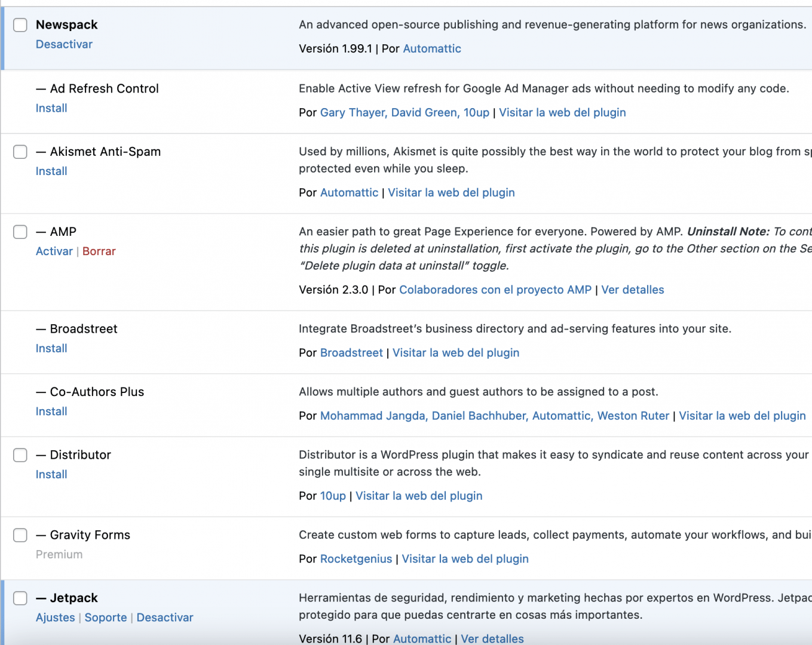812x645 pixels.
Task: Install the Broadstreet plugin
Action: click(51, 348)
